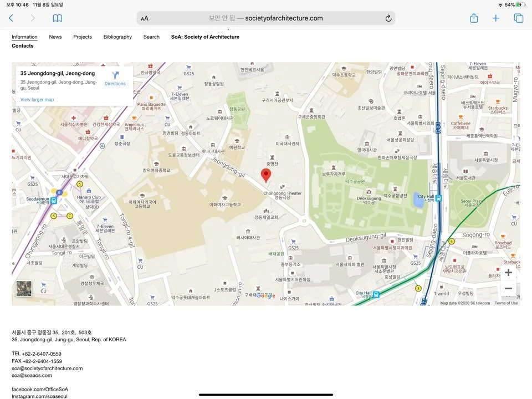Tap the Safari back arrow

[11, 18]
